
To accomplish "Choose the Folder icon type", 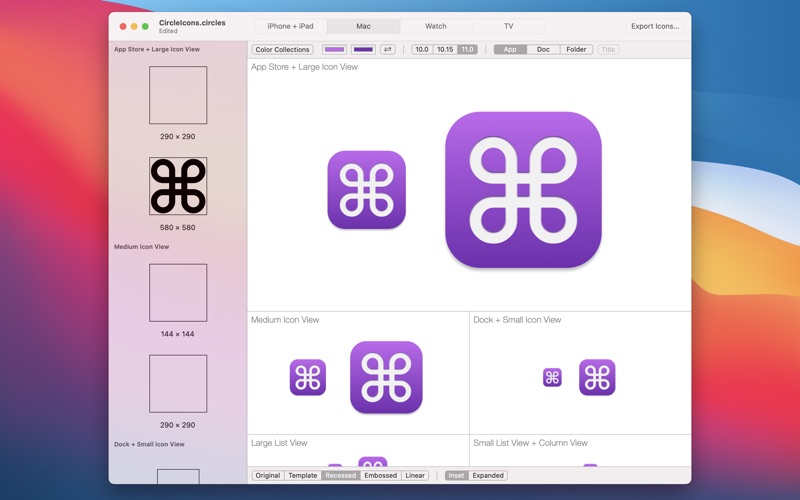I will tap(577, 49).
